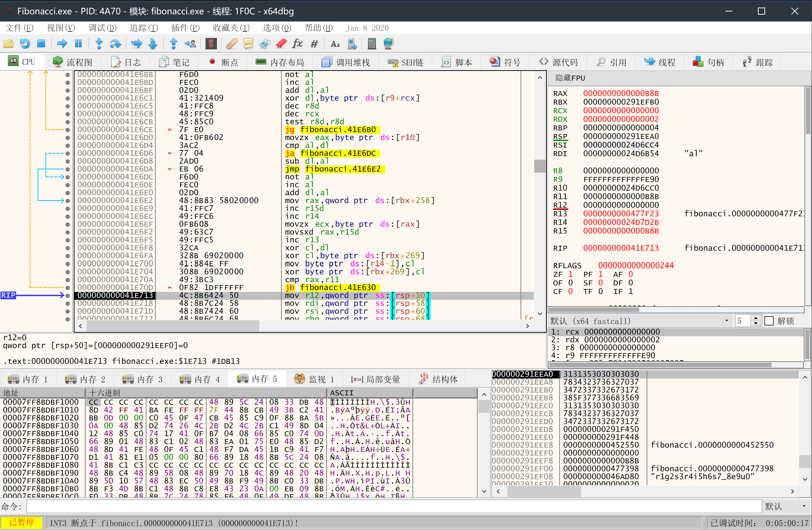This screenshot has width=812, height=530.
Task: Open comments with the yellow speech bubble icon
Action: (248, 44)
